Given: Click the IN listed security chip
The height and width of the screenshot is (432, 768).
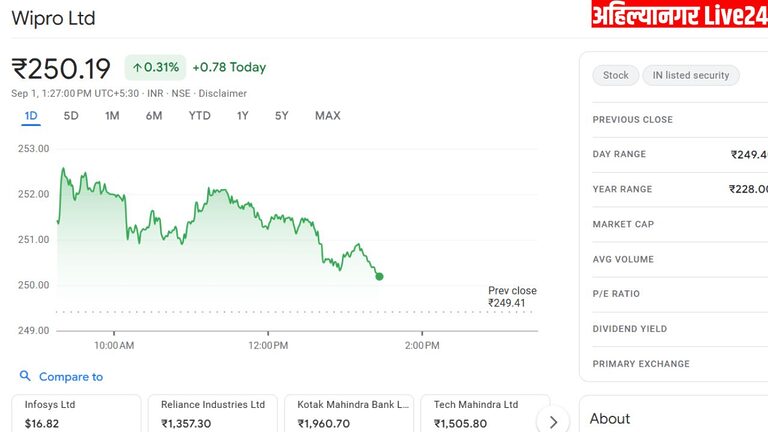Looking at the screenshot, I should [x=691, y=75].
